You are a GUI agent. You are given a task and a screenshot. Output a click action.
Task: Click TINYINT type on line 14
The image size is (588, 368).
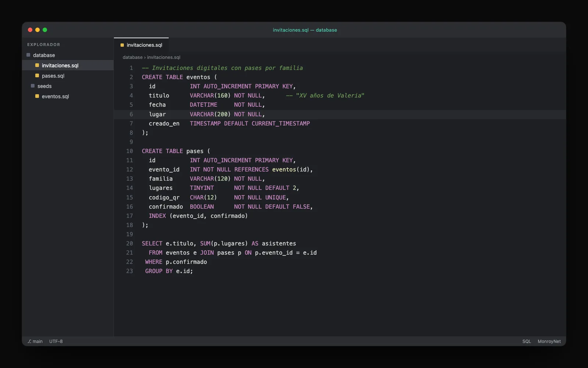click(x=202, y=188)
